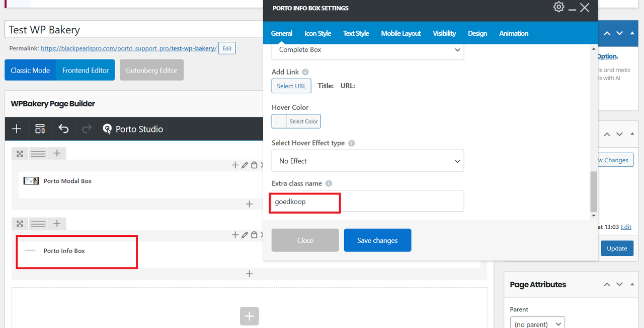Open the gear icon in the Porto Info Box Settings header
The height and width of the screenshot is (328, 644).
(x=558, y=7)
